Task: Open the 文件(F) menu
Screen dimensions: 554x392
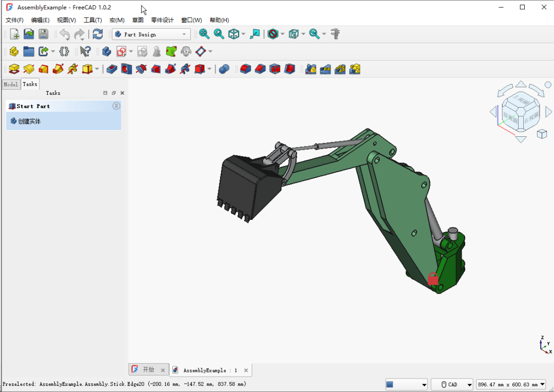Action: (x=14, y=20)
